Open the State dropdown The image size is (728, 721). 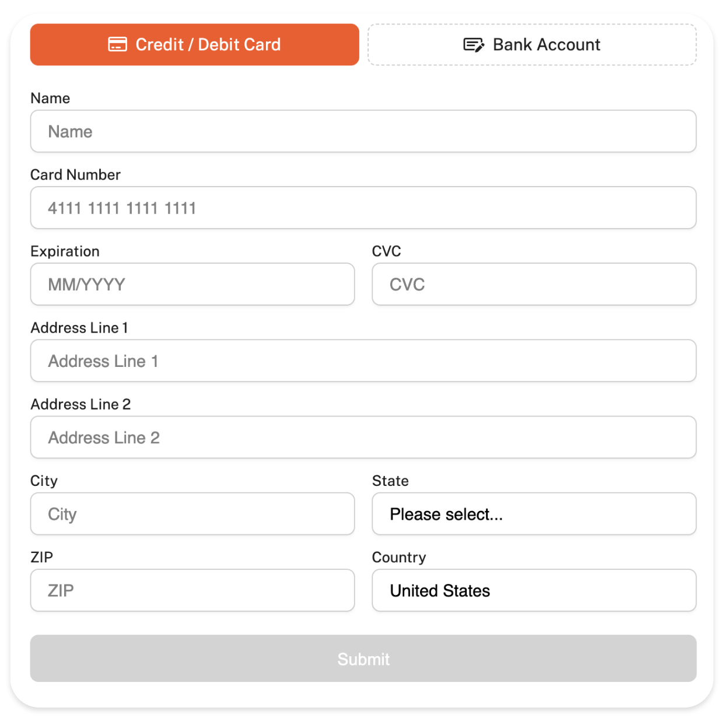(534, 514)
